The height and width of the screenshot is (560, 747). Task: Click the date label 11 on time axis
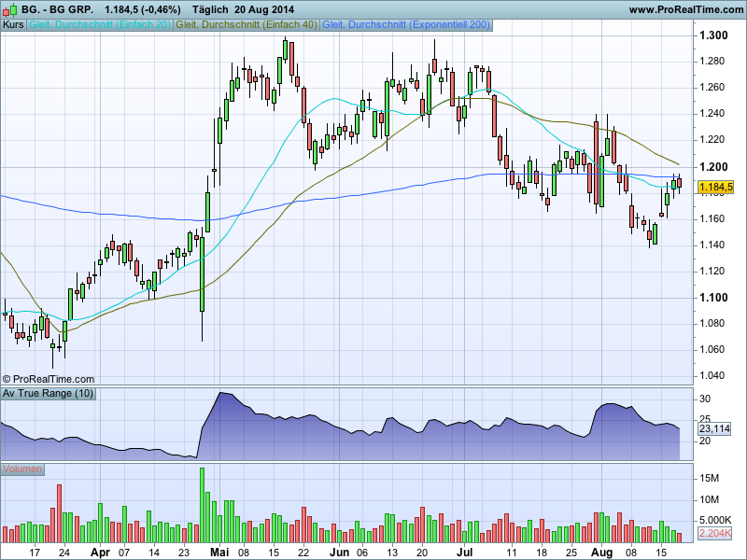click(511, 553)
